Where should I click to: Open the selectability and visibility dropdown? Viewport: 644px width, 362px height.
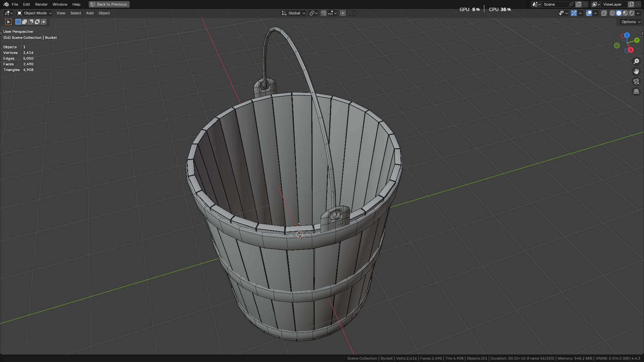coord(563,13)
